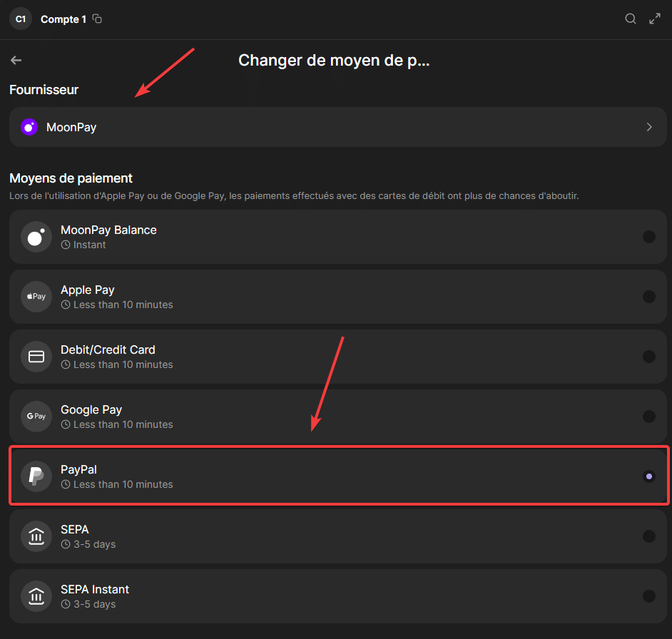Click 'Less than 10 minutes' under Debit/Credit Card

tap(123, 364)
